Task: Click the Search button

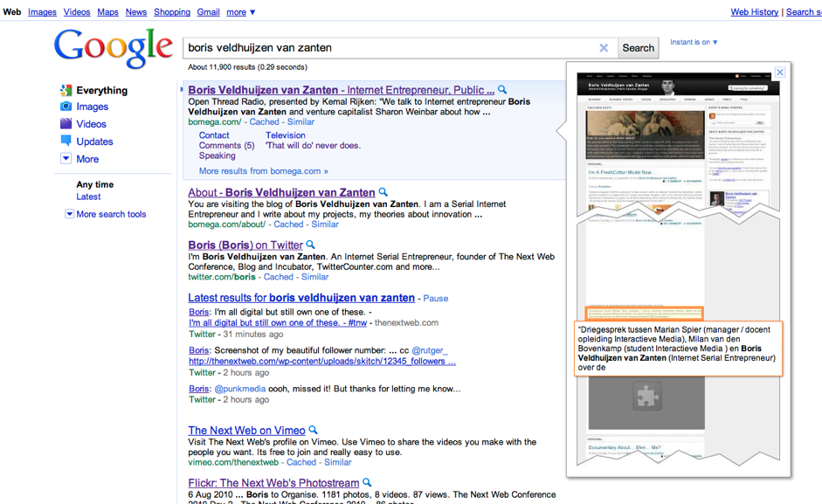Action: coord(638,48)
